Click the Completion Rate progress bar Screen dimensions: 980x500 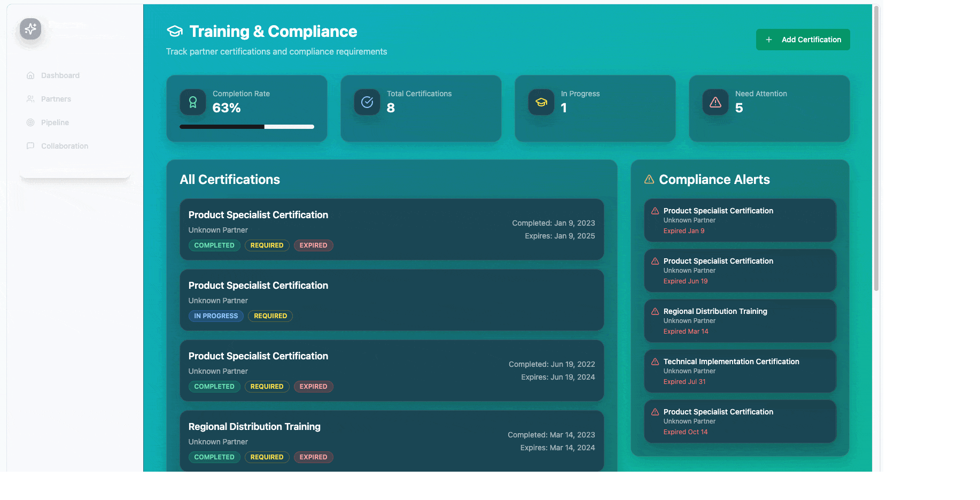pyautogui.click(x=247, y=127)
